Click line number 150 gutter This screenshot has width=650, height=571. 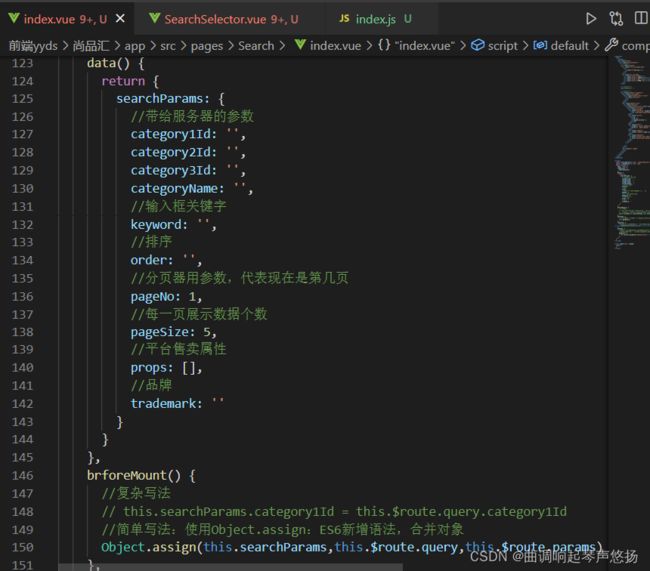point(22,547)
